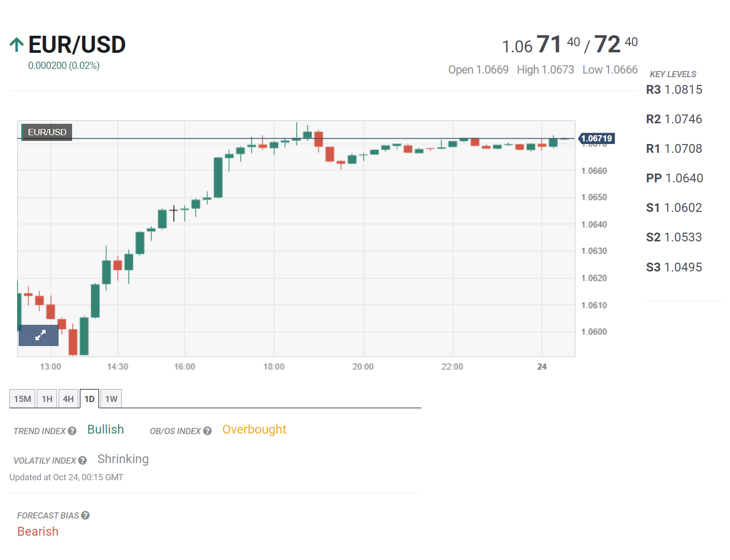Click the EUR/USD chart legend label
The height and width of the screenshot is (560, 730).
(x=47, y=132)
